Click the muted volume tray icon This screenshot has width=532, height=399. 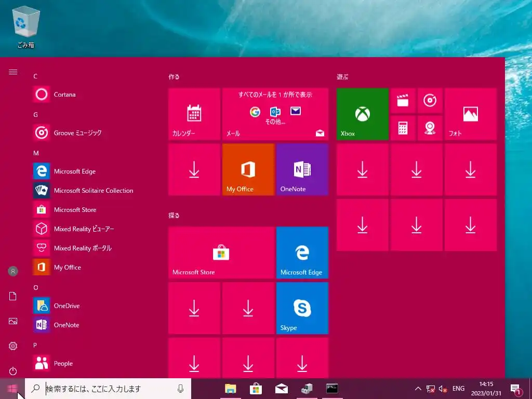[x=443, y=389]
